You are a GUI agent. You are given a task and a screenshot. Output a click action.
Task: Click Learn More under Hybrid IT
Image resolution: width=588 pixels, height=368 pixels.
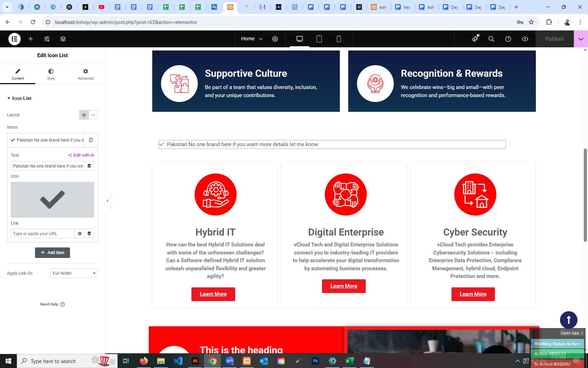213,294
